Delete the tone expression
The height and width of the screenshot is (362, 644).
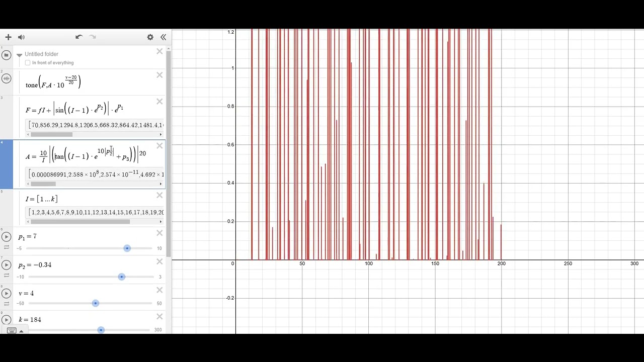tap(159, 75)
